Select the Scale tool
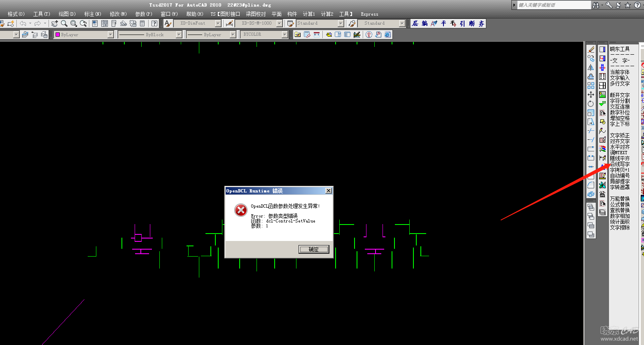Image resolution: width=644 pixels, height=345 pixels. [x=591, y=113]
